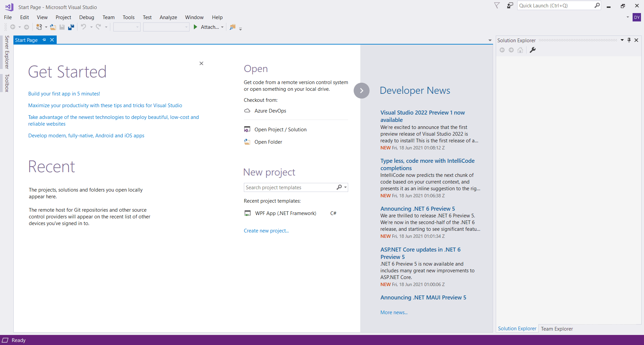
Task: Open the Undo history dropdown arrow
Action: 91,27
